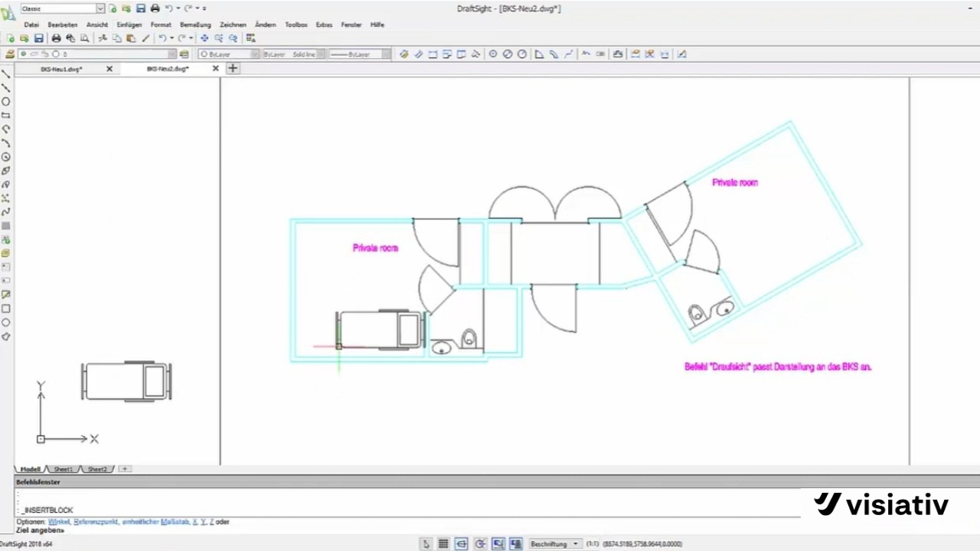Open the Toolbox menu
The image size is (980, 551).
pos(296,24)
